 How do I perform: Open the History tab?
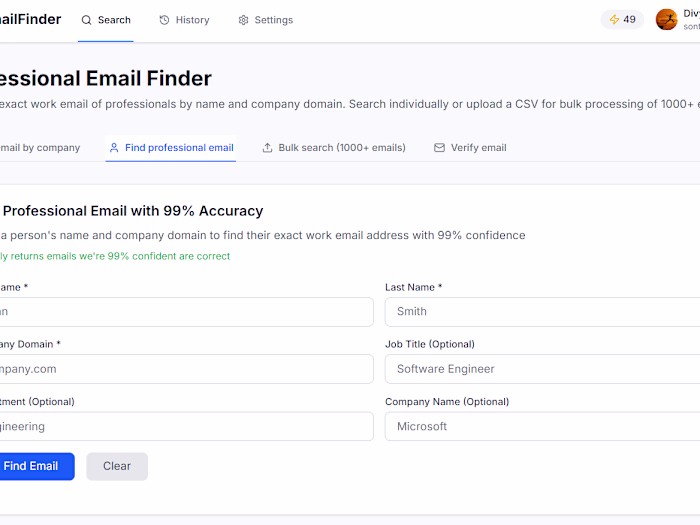pyautogui.click(x=185, y=20)
